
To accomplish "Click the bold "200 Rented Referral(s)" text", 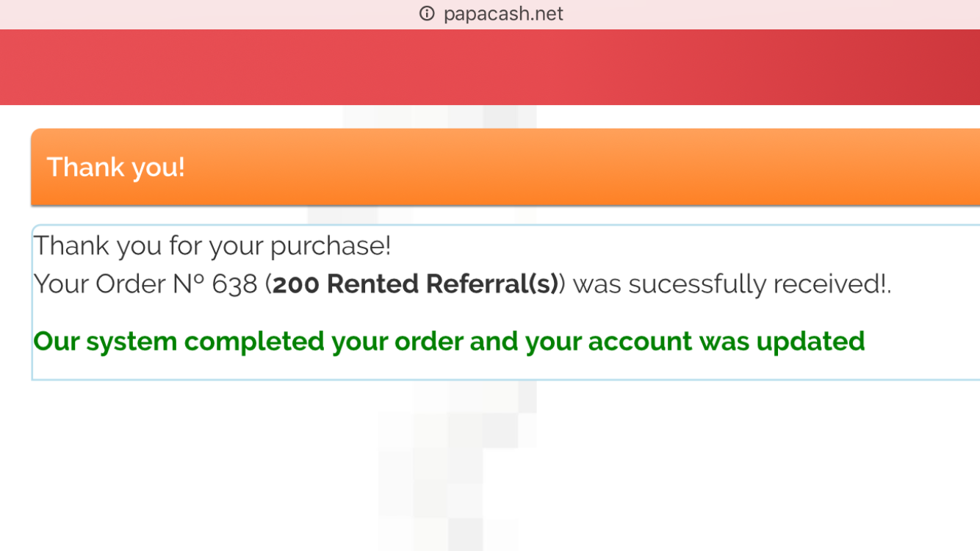I will pyautogui.click(x=415, y=284).
